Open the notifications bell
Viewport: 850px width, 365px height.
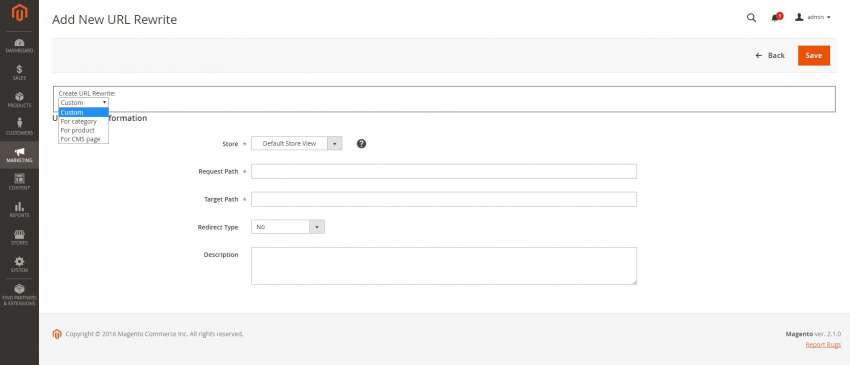[776, 17]
